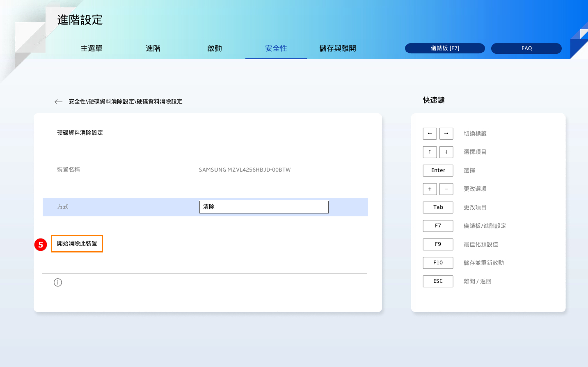Click the up arrow key icon
The image size is (588, 367).
430,152
